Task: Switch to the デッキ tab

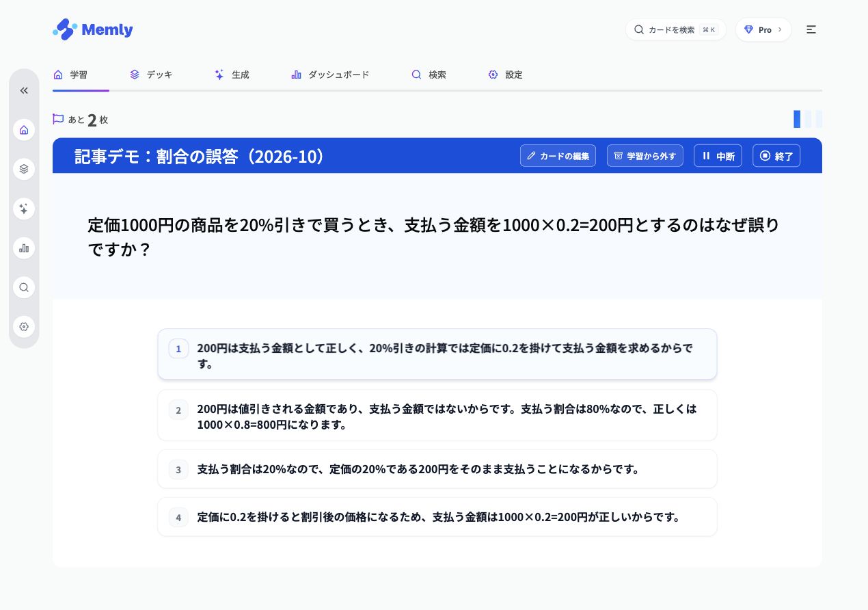Action: 151,75
